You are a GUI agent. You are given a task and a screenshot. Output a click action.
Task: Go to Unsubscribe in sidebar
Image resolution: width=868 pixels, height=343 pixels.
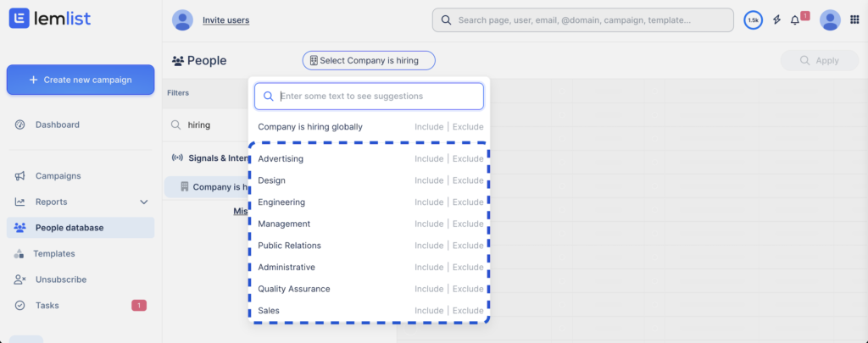pos(60,279)
